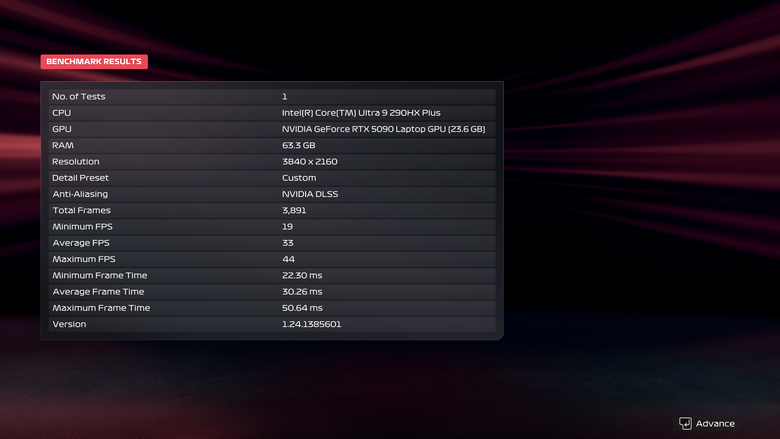Click the BENCHMARK RESULTS header badge
The image size is (780, 439).
[x=94, y=62]
